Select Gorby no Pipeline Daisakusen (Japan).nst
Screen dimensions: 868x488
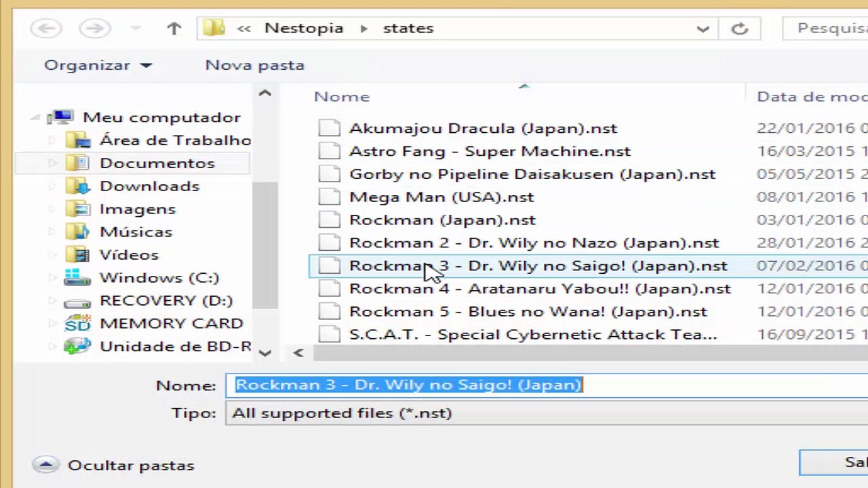[532, 174]
